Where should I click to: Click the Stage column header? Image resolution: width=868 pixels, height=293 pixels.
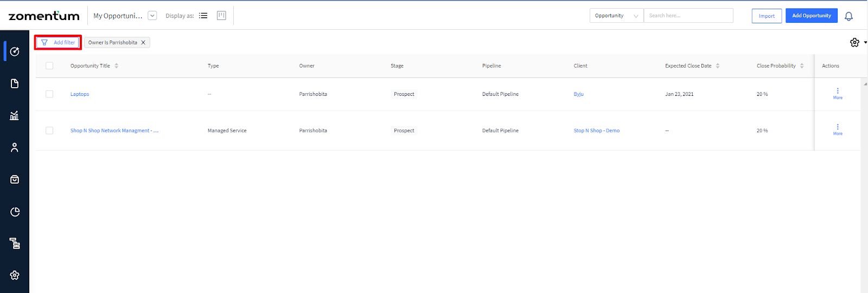397,66
